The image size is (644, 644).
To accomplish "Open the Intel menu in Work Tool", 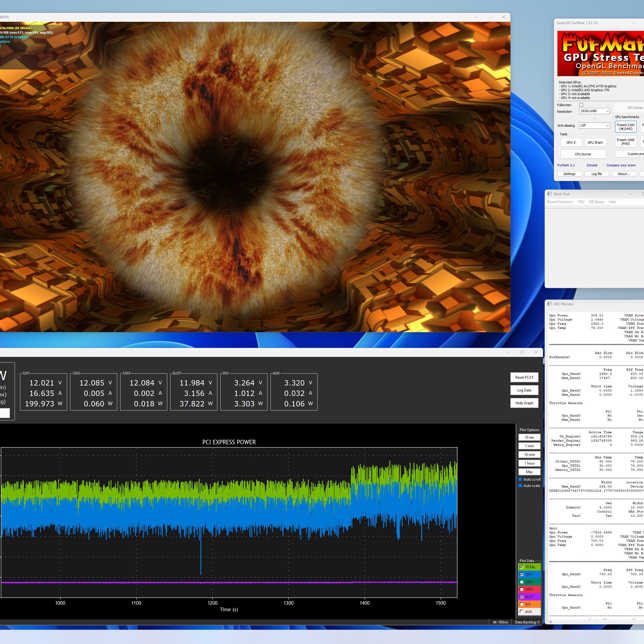I will [612, 202].
